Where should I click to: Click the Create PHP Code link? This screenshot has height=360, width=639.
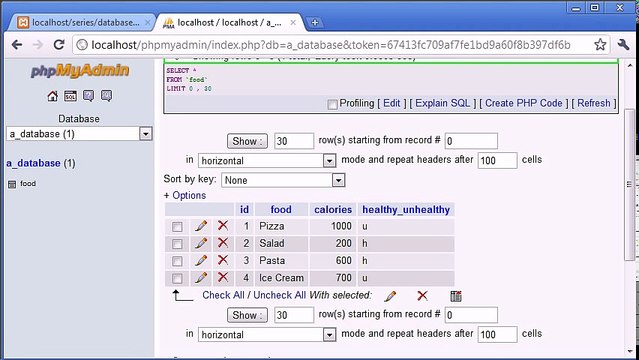524,103
